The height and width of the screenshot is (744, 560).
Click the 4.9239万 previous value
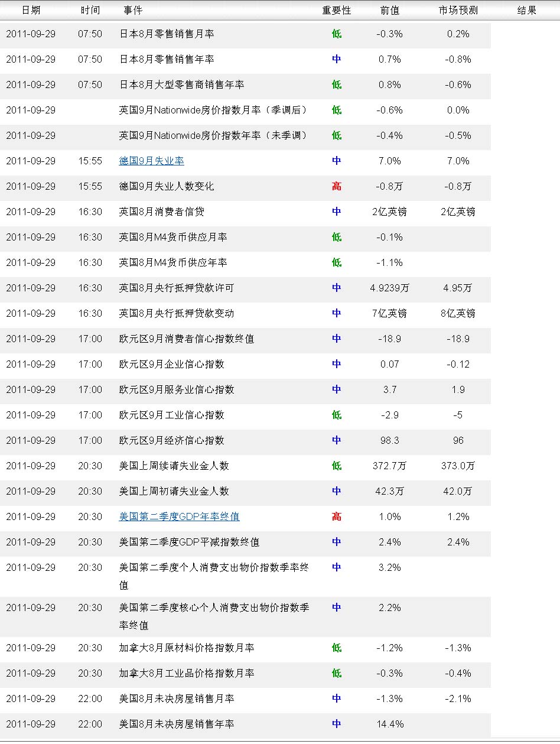[389, 288]
